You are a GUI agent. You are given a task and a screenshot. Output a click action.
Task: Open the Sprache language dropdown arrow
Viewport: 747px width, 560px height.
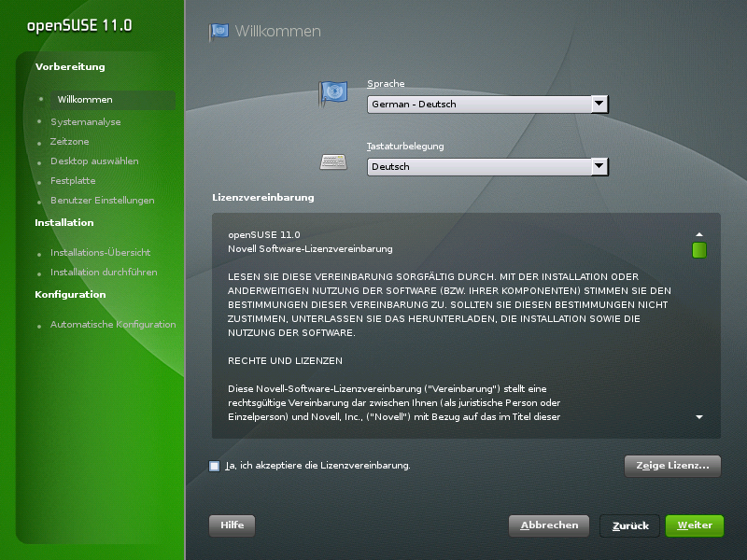point(599,104)
